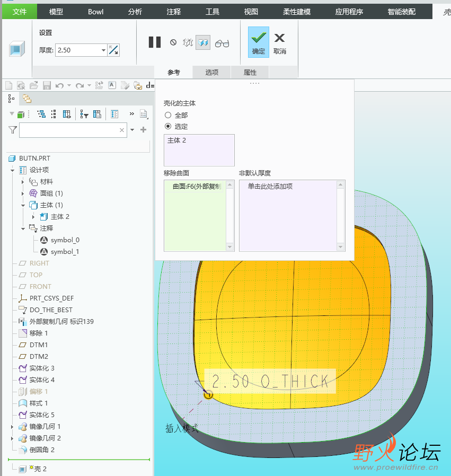
Task: Click the model tree search field
Action: [73, 130]
